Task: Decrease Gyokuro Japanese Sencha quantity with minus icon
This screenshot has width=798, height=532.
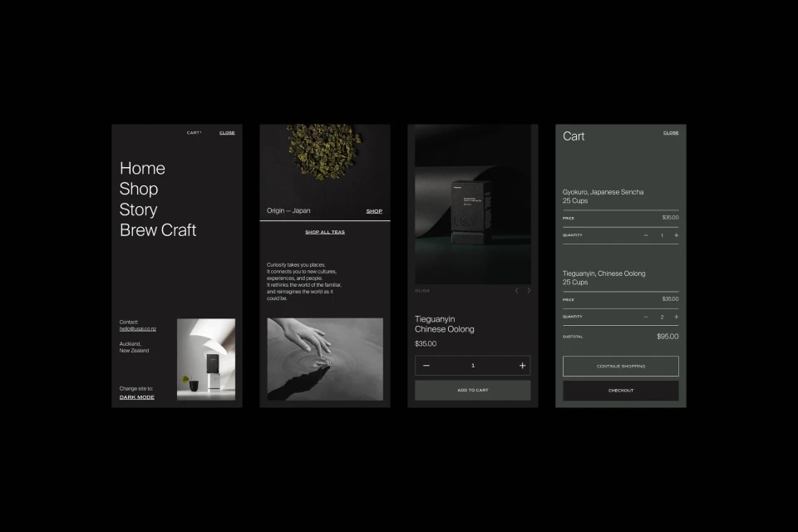Action: coord(646,235)
